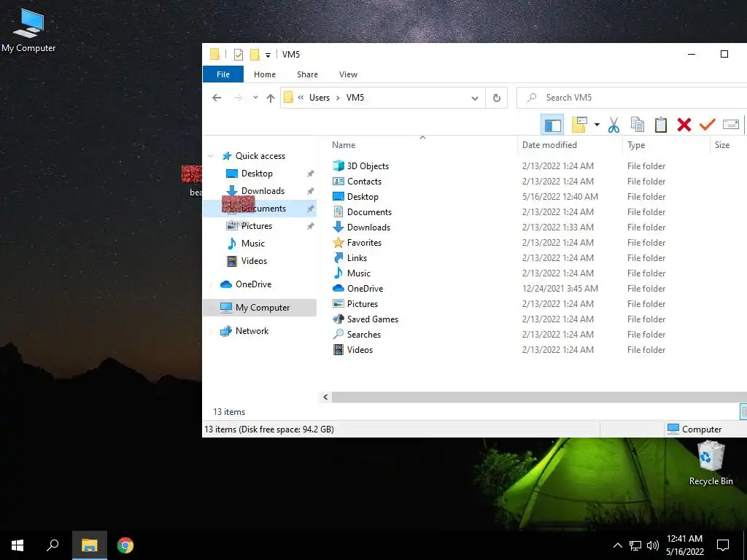Select OneDrive in the navigation pane
The width and height of the screenshot is (747, 560).
pos(253,284)
